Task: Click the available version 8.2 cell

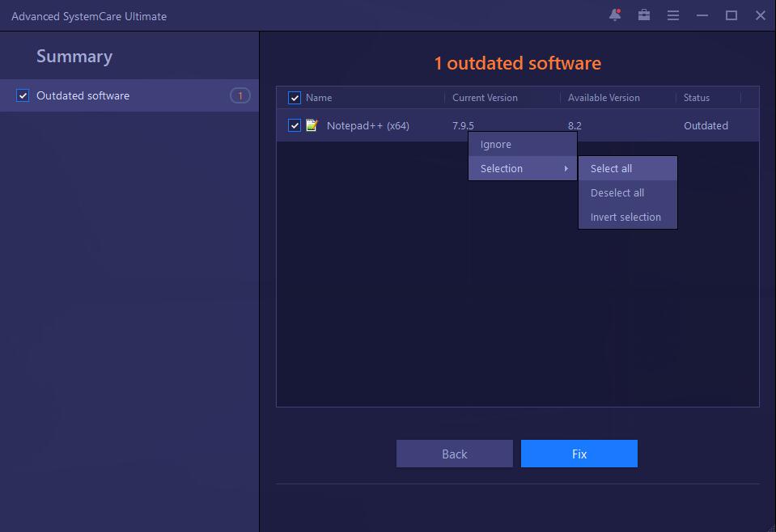Action: [575, 125]
